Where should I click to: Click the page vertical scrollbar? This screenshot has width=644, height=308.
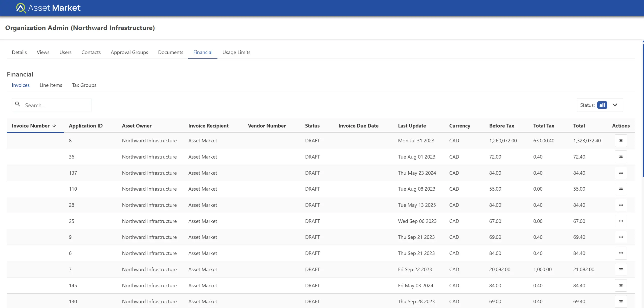tap(643, 110)
